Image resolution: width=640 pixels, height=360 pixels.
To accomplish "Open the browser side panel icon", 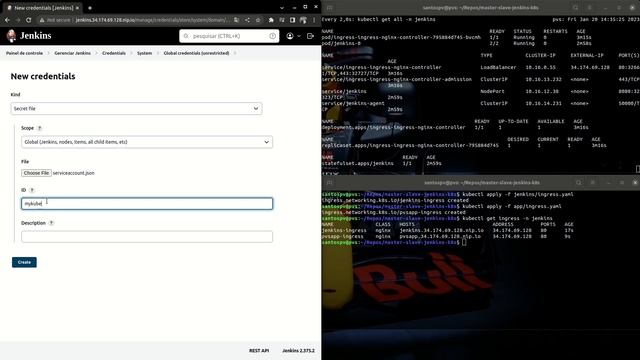I will (x=292, y=20).
